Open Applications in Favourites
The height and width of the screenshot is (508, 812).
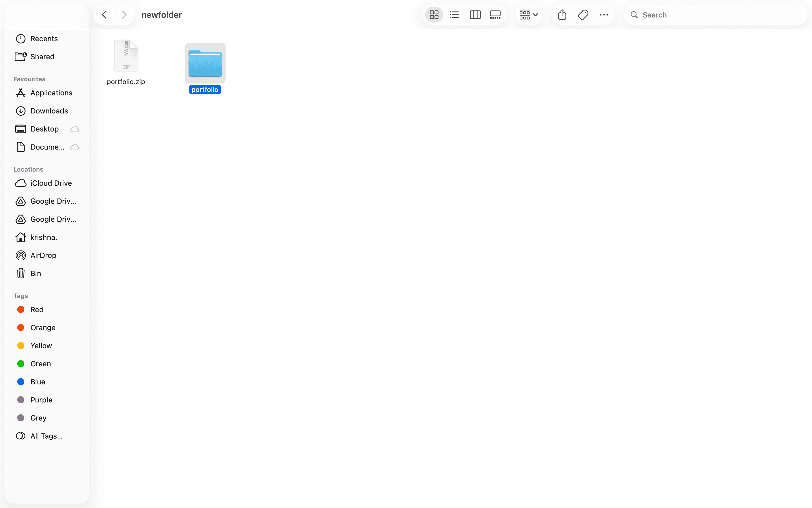click(47, 93)
